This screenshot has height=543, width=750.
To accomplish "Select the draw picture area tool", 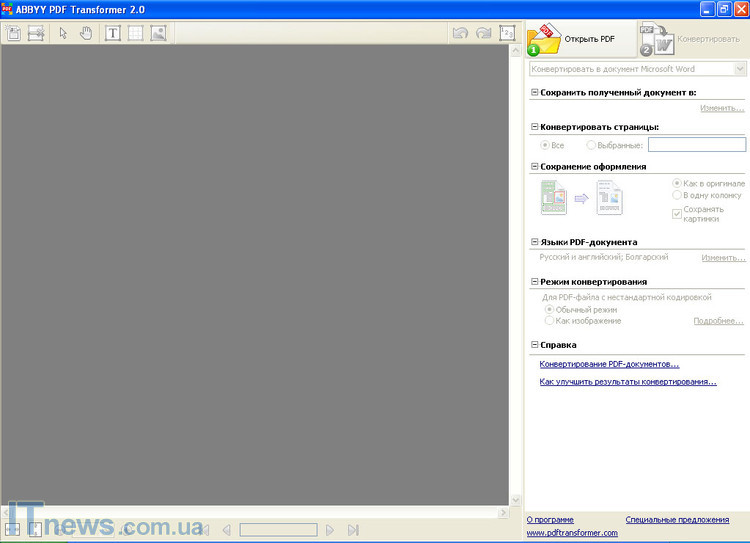I will click(158, 33).
